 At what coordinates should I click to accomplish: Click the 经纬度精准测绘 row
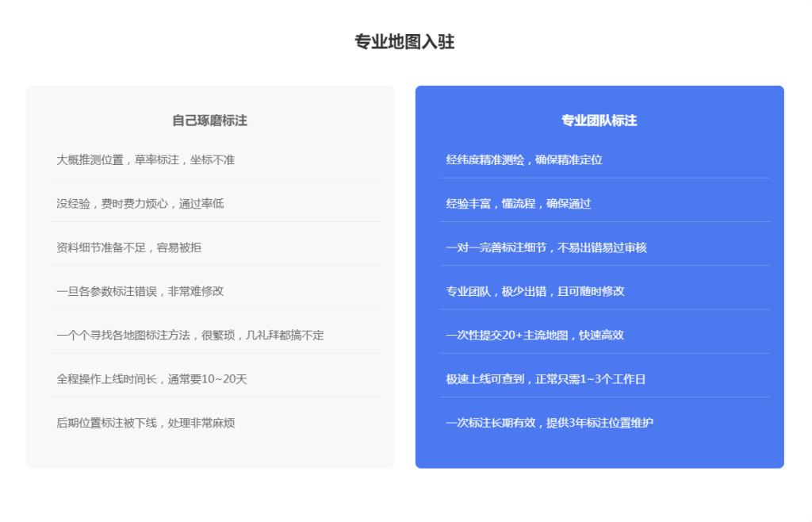pos(523,159)
